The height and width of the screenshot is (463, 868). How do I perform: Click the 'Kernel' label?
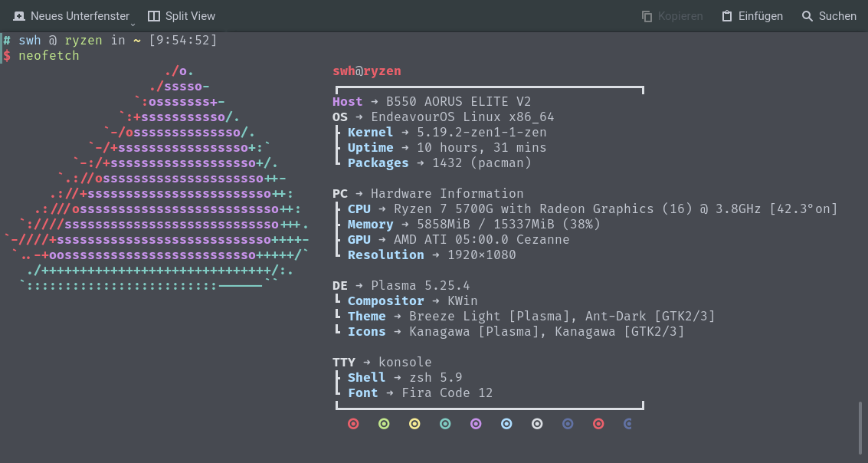(x=370, y=133)
